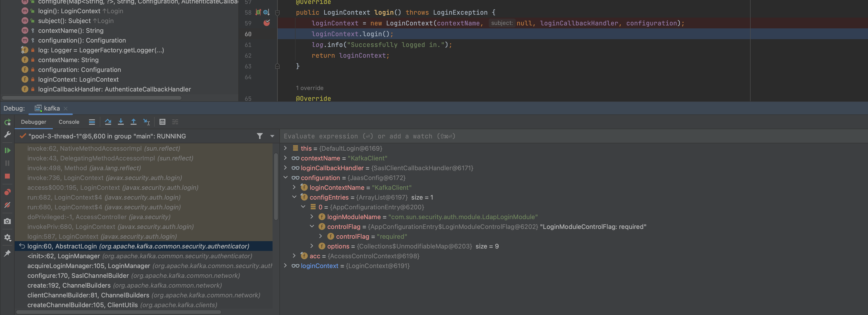Switch to the Console tab
The height and width of the screenshot is (315, 868).
69,122
